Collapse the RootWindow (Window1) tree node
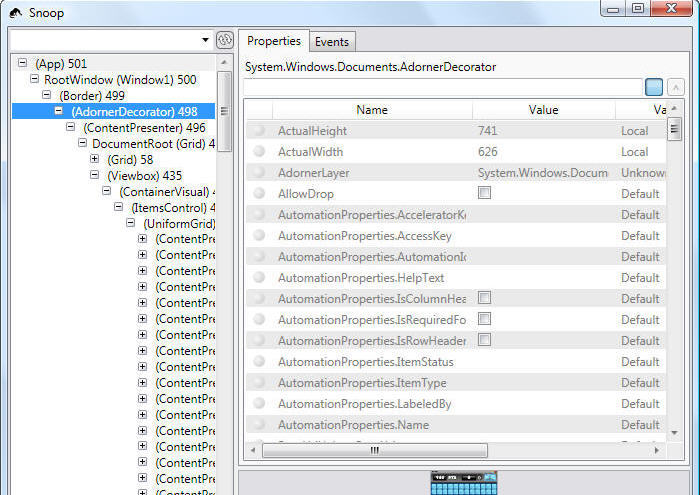Viewport: 700px width, 495px height. tap(34, 79)
